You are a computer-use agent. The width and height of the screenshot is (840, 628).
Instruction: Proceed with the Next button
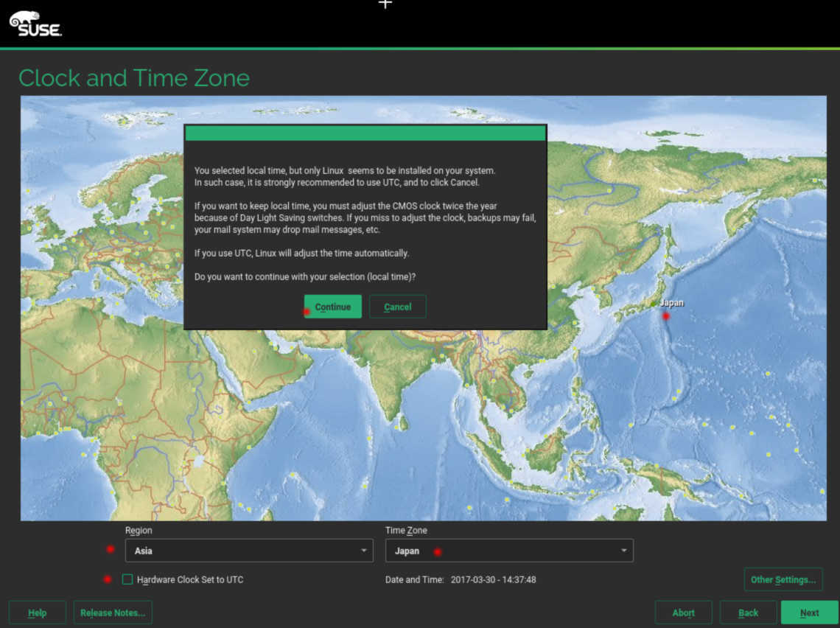click(809, 613)
